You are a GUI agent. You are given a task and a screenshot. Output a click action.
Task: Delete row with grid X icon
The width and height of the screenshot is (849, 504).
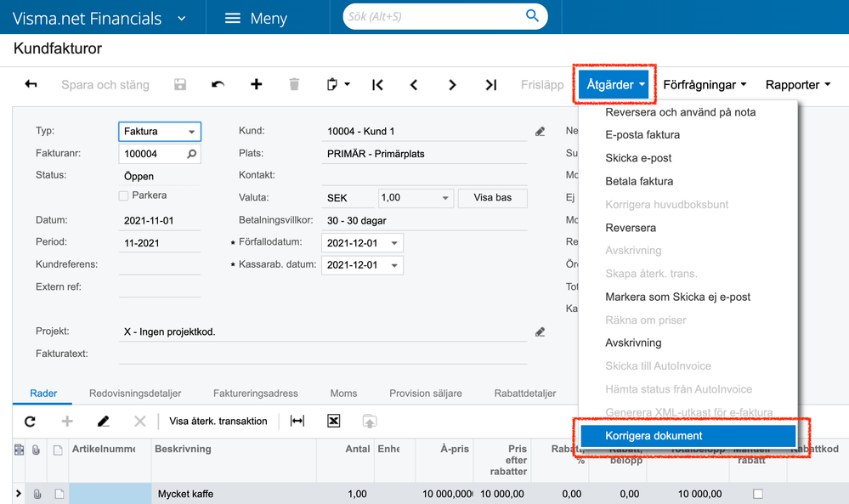click(139, 422)
